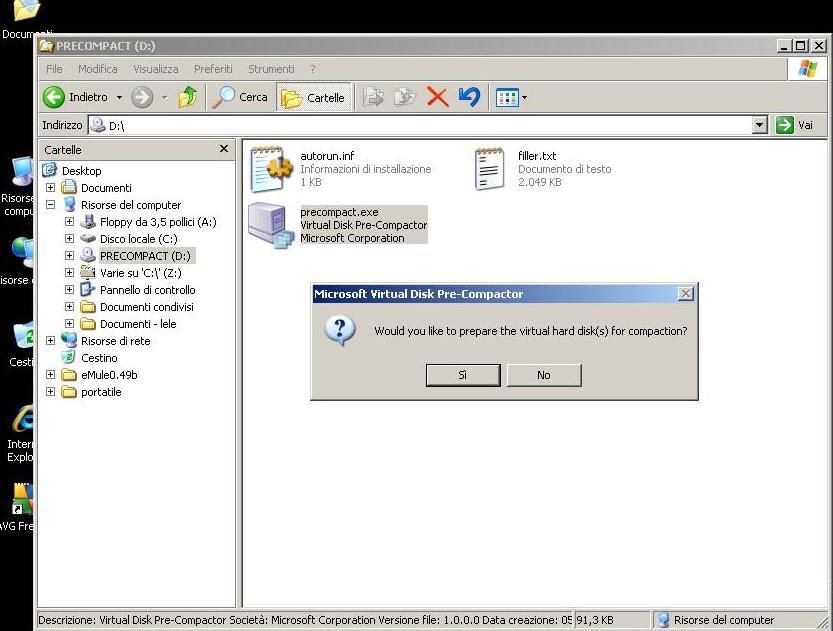Select Desktop in the folder tree
This screenshot has width=833, height=631.
point(81,171)
